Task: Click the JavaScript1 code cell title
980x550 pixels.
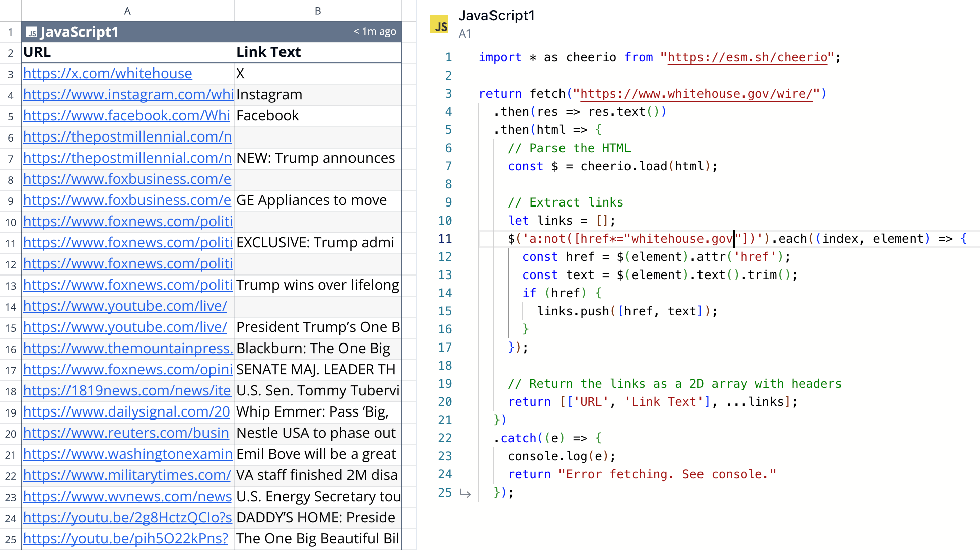Action: click(x=497, y=16)
